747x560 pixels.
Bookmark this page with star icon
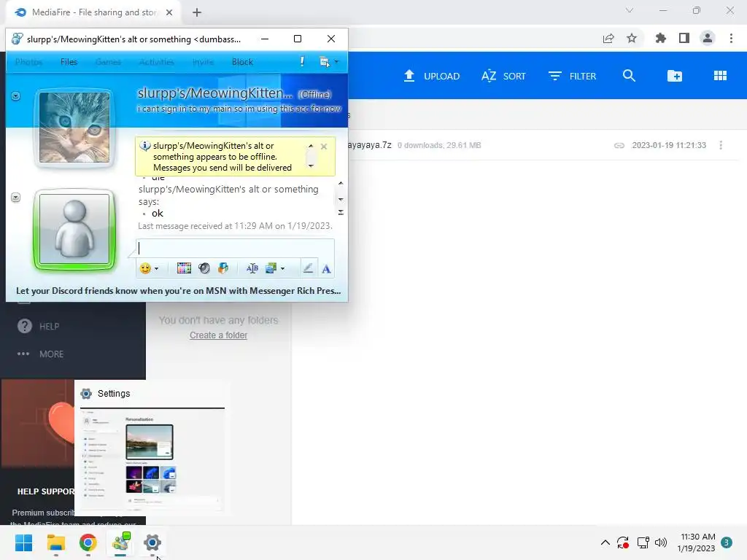[x=632, y=38]
